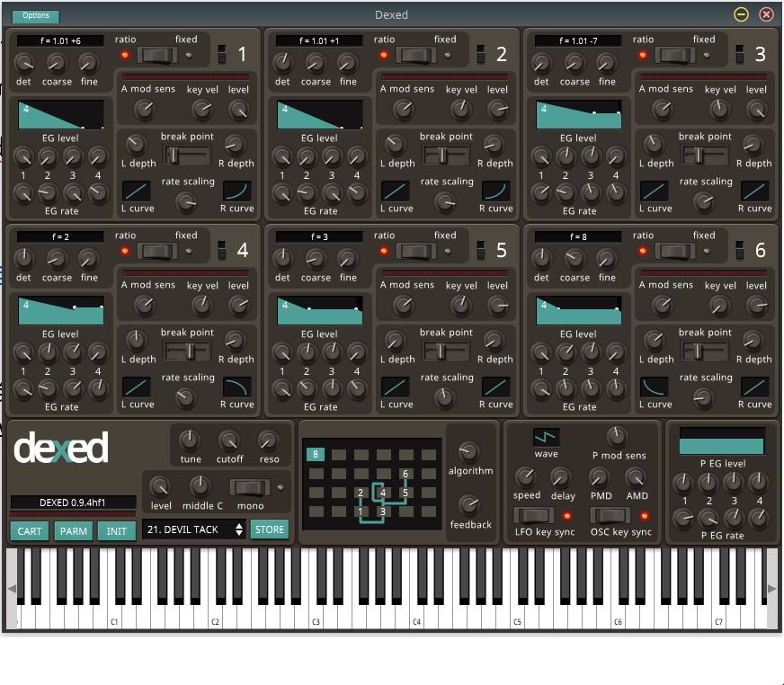Click operator 6 L curve icon
Screen dimensions: 784x685
pyautogui.click(x=655, y=387)
